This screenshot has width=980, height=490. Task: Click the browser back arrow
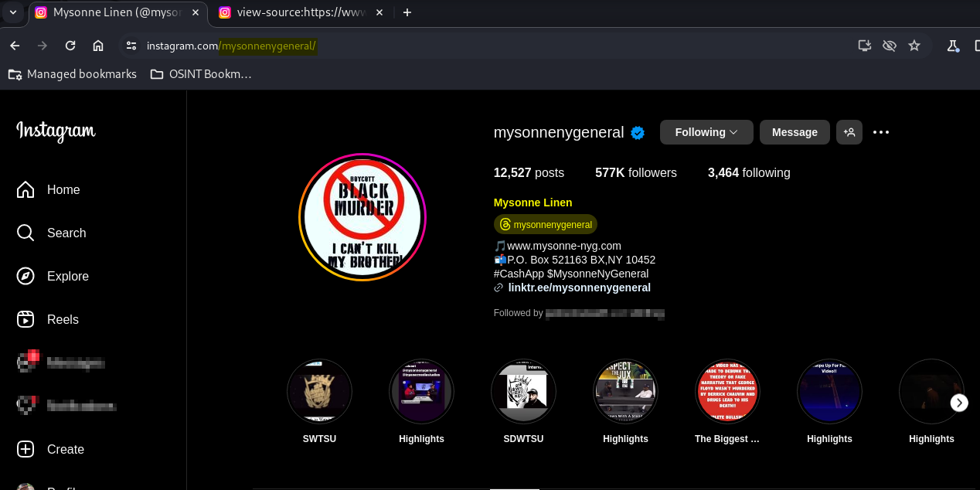point(15,46)
